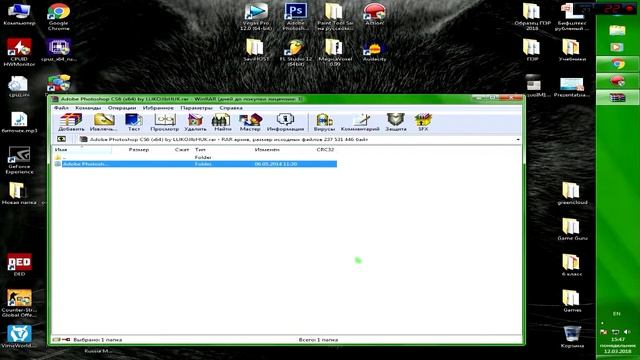
Task: Go up one level with address bar arrow
Action: pyautogui.click(x=61, y=139)
